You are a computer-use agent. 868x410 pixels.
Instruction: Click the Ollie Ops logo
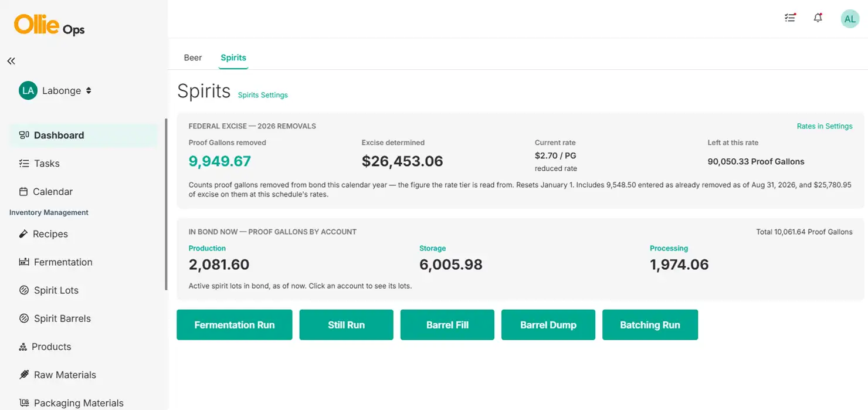49,26
